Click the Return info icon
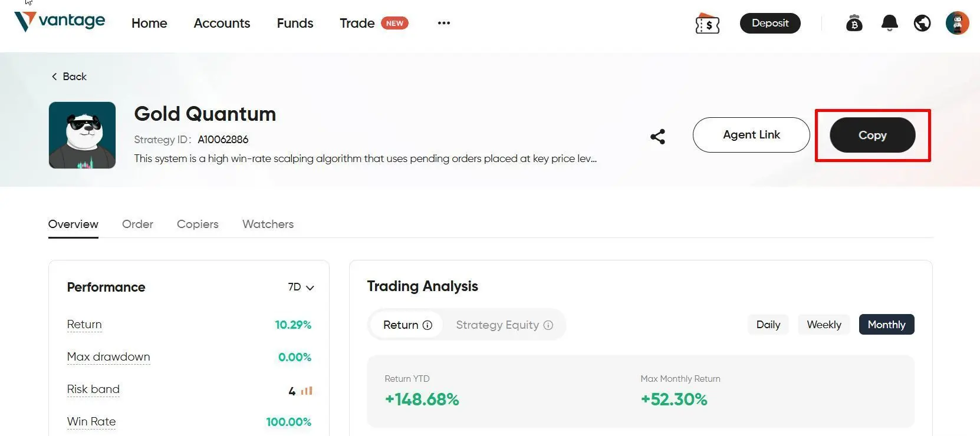The image size is (980, 436). [x=426, y=325]
